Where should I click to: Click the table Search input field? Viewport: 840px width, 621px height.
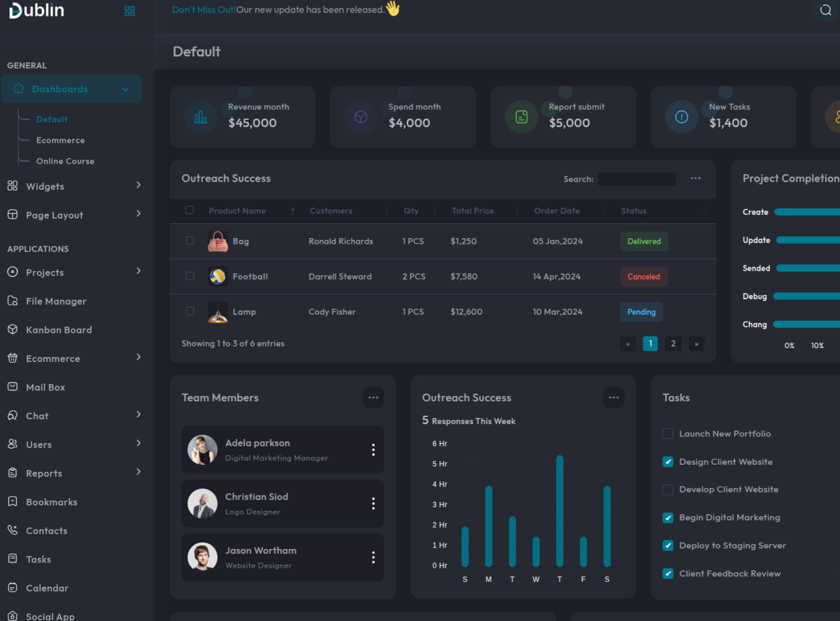pos(637,179)
